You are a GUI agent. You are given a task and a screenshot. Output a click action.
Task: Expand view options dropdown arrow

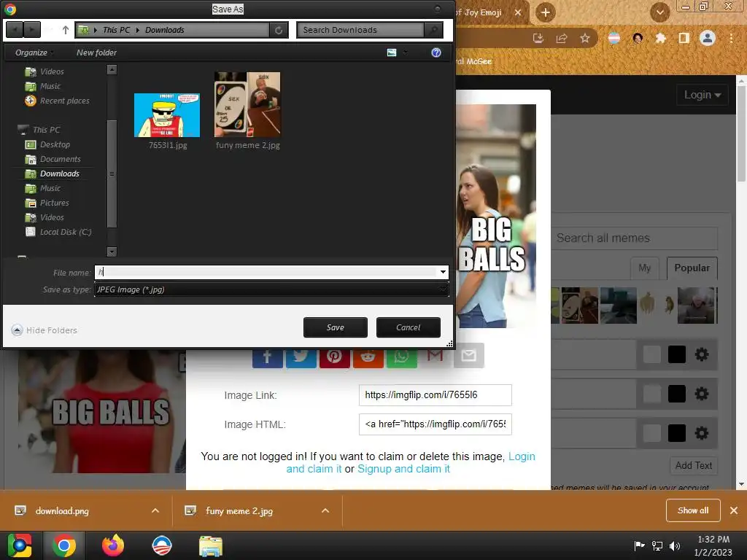coord(406,52)
